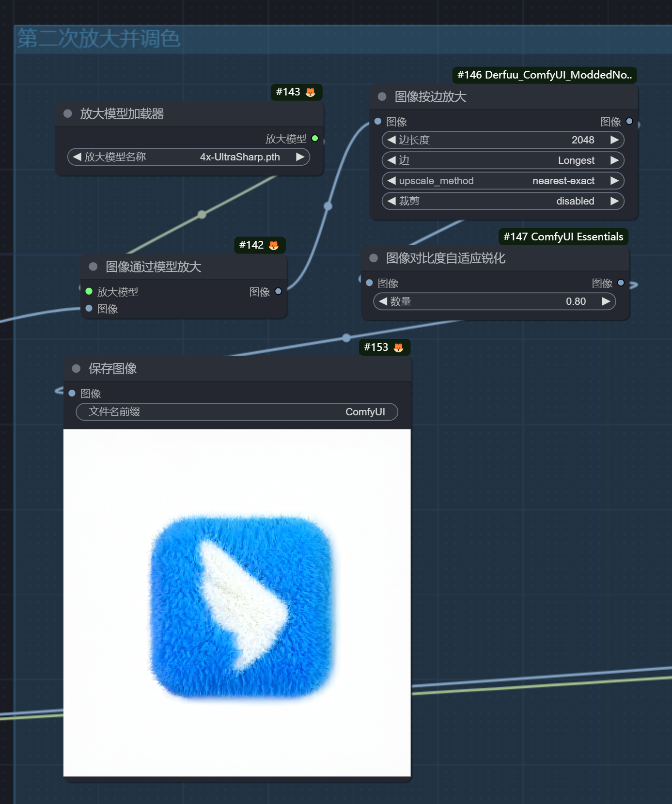Click the 图像 output socket on 图像通过模型放大
The image size is (672, 804).
tap(278, 291)
